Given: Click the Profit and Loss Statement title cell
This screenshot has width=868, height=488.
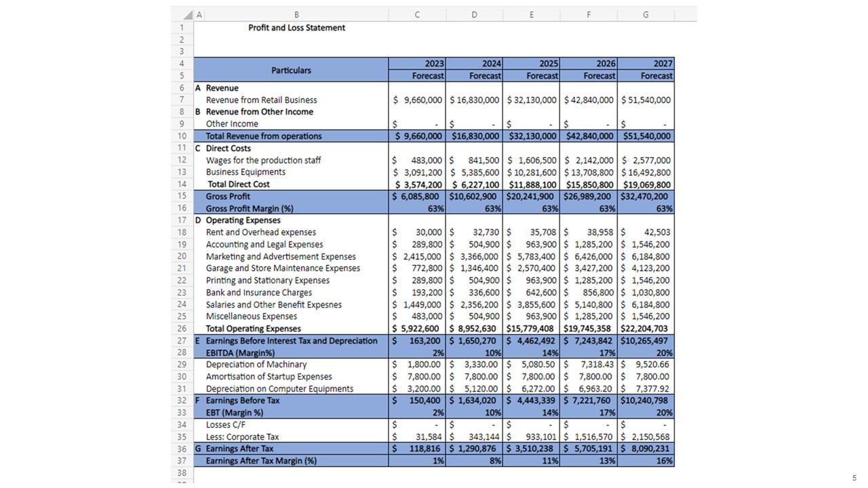Looking at the screenshot, I should [x=296, y=28].
